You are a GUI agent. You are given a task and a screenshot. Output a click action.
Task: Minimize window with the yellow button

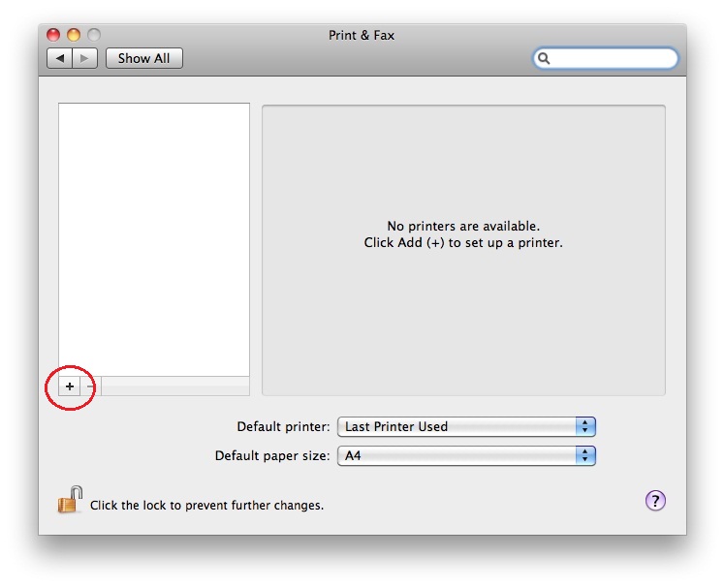[74, 36]
